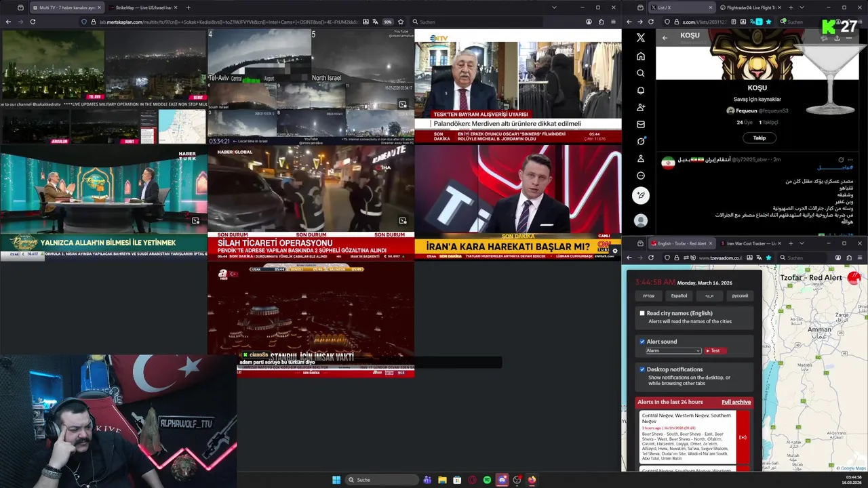Image resolution: width=868 pixels, height=488 pixels.
Task: Click the Windows Start button
Action: 336,480
